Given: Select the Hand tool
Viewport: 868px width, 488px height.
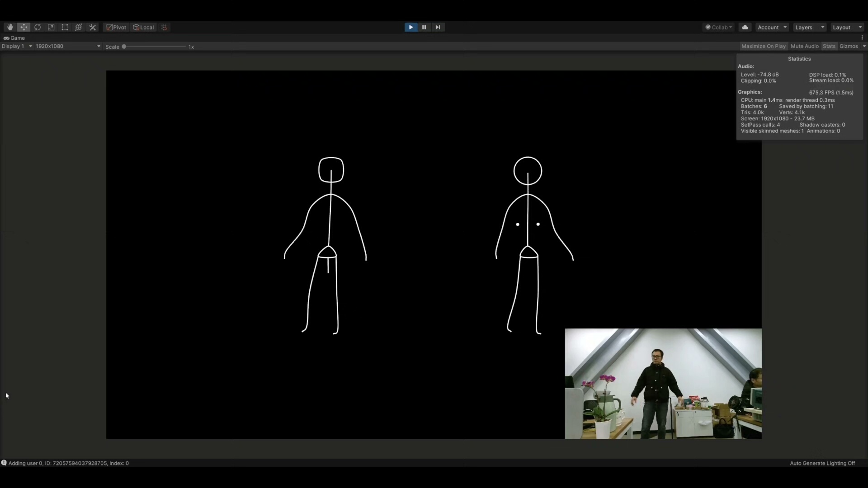Looking at the screenshot, I should [x=10, y=28].
